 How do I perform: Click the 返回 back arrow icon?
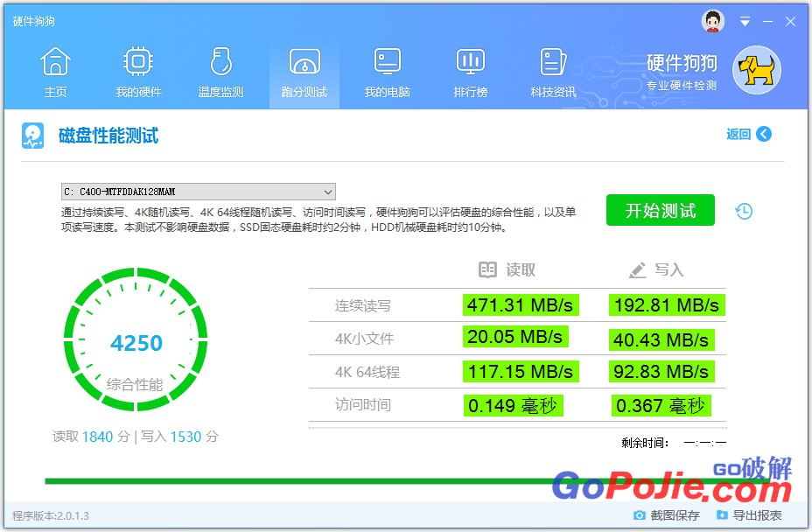point(764,134)
